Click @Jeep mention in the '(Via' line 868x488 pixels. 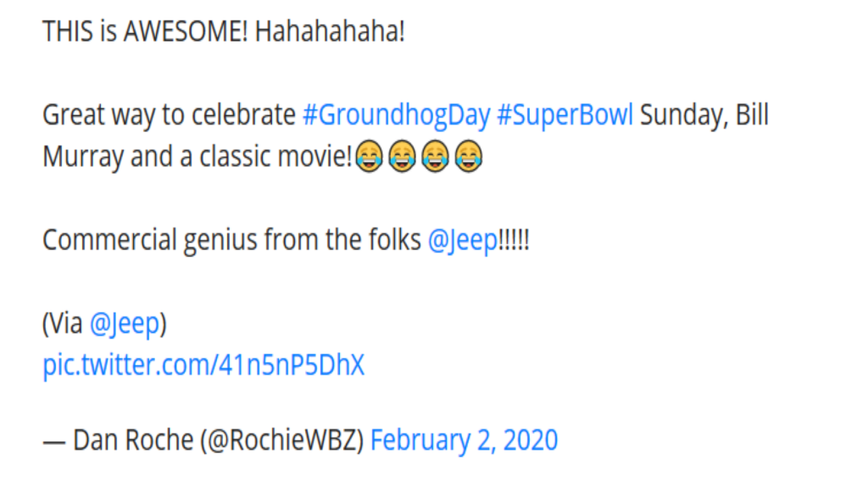(x=125, y=324)
